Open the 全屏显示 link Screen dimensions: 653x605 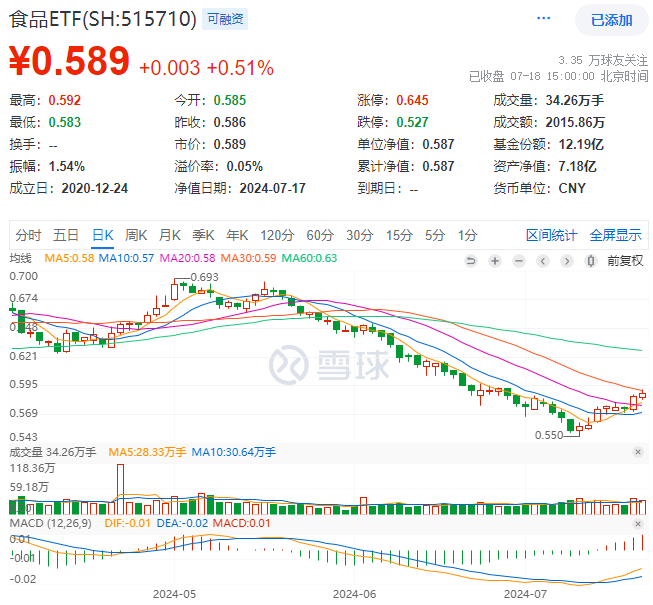pyautogui.click(x=616, y=235)
